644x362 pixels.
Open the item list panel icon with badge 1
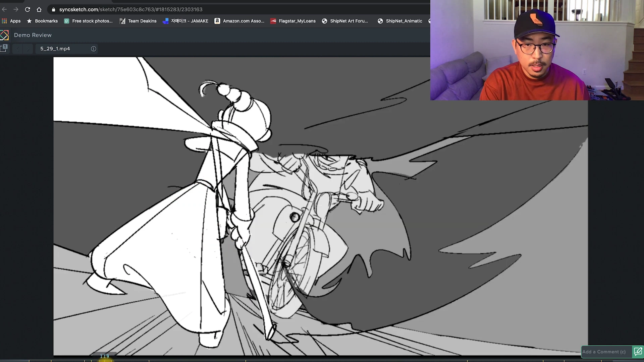click(4, 48)
